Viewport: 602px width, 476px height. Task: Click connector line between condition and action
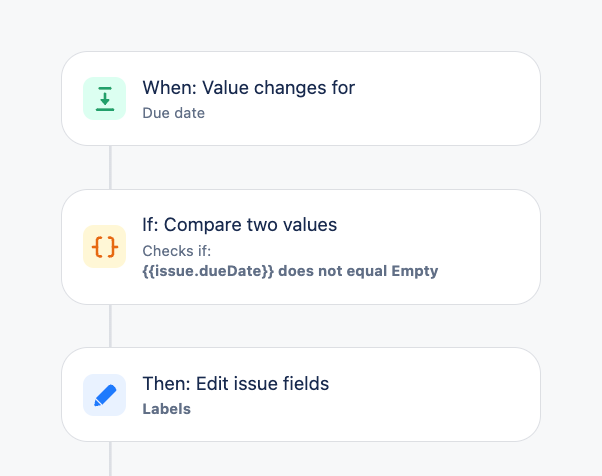[x=111, y=326]
